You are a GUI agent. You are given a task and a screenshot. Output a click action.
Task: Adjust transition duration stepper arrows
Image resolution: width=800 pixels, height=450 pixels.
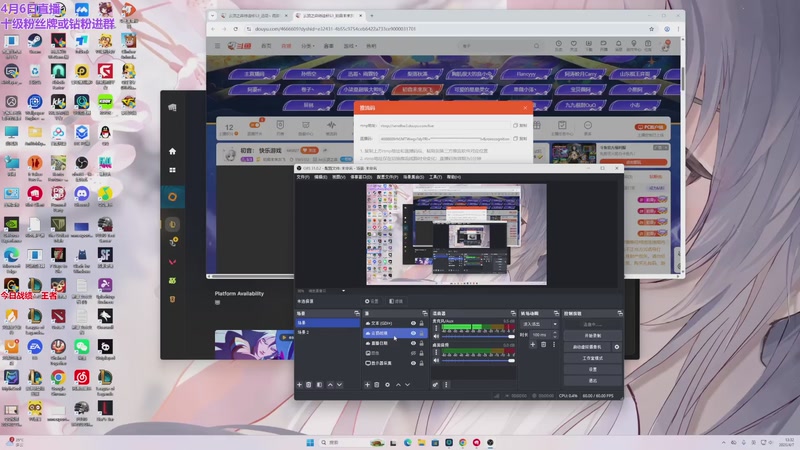pyautogui.click(x=555, y=335)
